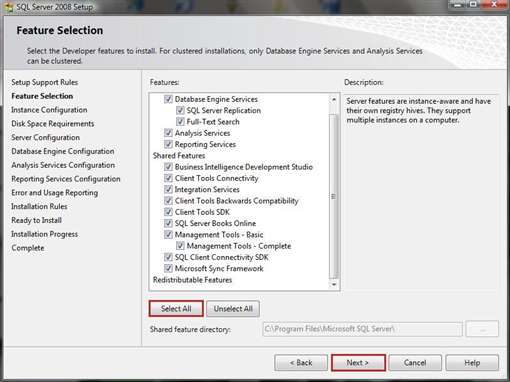Toggle Client Tools Backwards Compatibility checkbox
The width and height of the screenshot is (510, 382).
pos(168,201)
